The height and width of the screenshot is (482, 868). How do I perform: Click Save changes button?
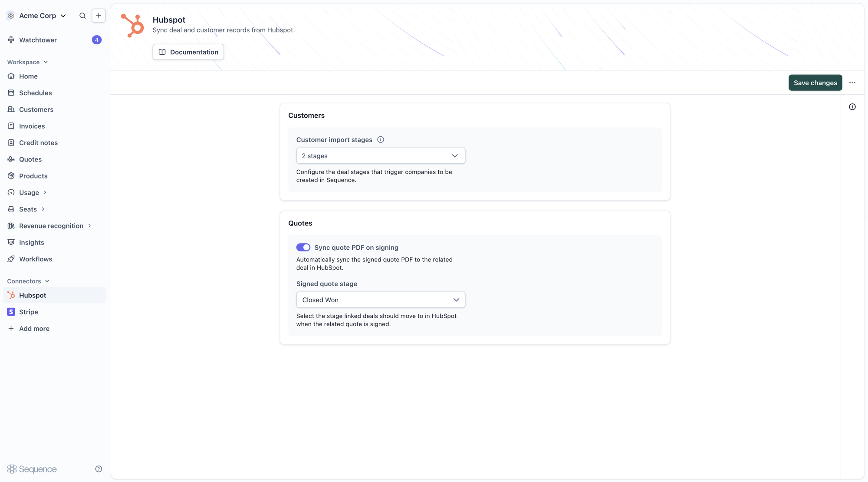point(815,83)
